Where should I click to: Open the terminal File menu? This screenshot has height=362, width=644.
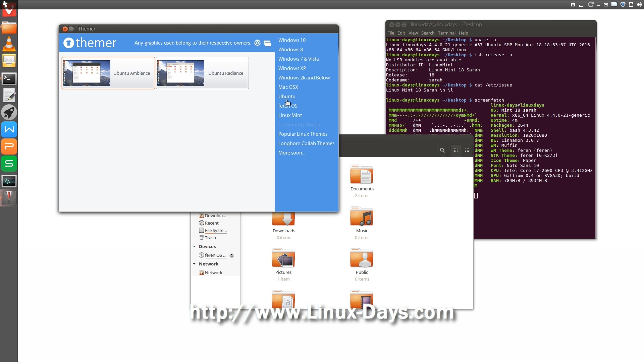391,33
